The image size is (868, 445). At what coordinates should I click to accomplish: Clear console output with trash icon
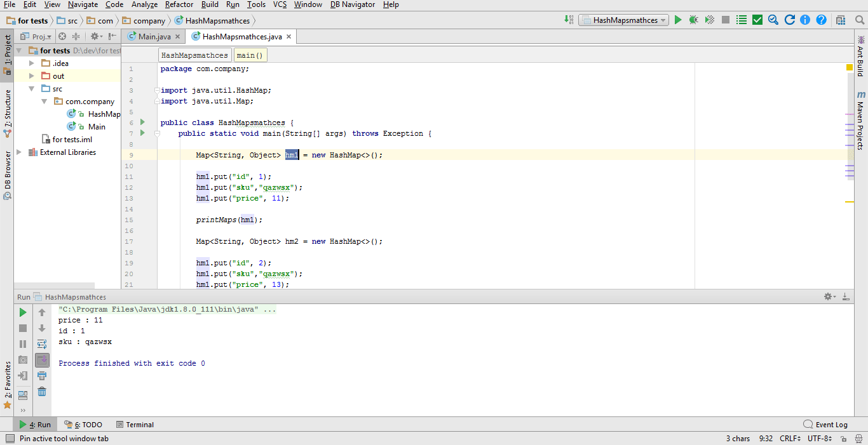tap(42, 392)
